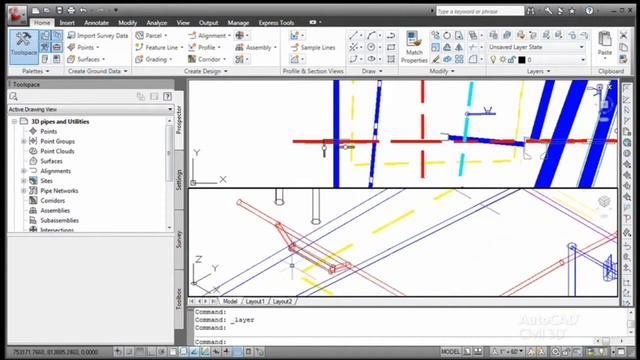
Task: Toggle the Toolspace palette button
Action: pos(24,47)
